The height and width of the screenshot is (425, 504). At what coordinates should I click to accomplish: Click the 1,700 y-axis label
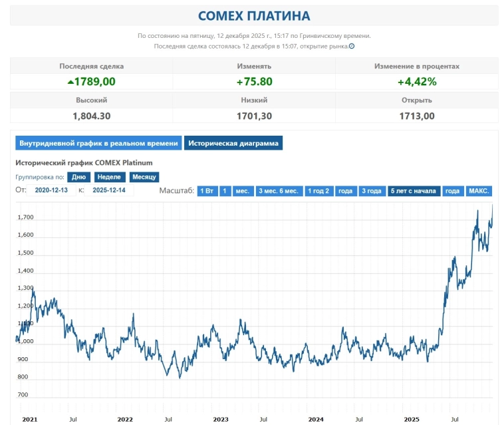click(x=25, y=217)
